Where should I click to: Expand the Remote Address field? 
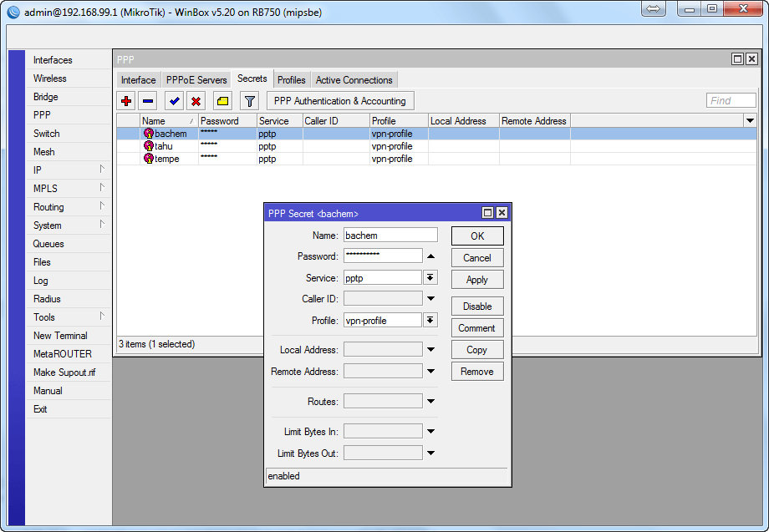430,372
